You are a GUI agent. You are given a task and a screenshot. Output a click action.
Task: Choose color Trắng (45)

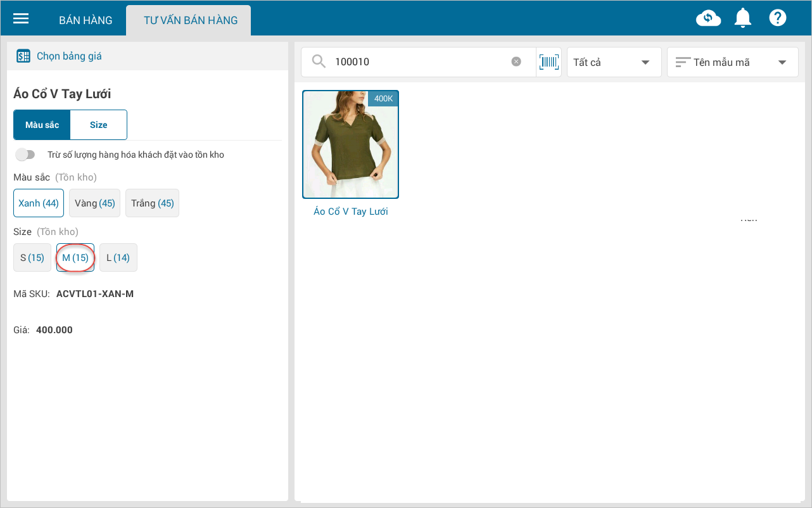click(152, 203)
